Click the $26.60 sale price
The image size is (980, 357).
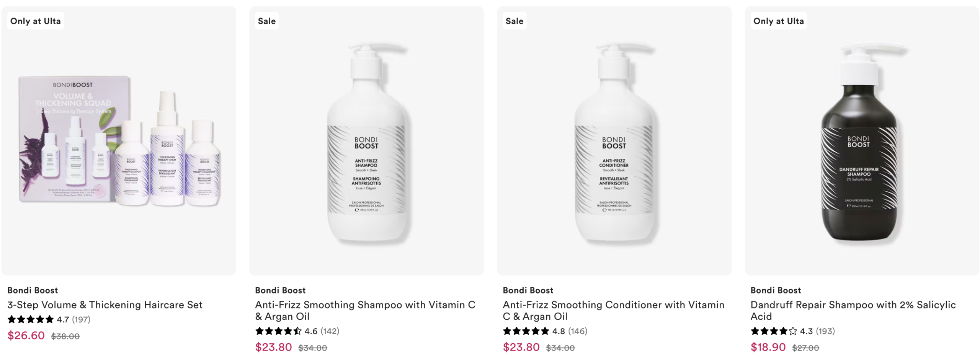26,336
